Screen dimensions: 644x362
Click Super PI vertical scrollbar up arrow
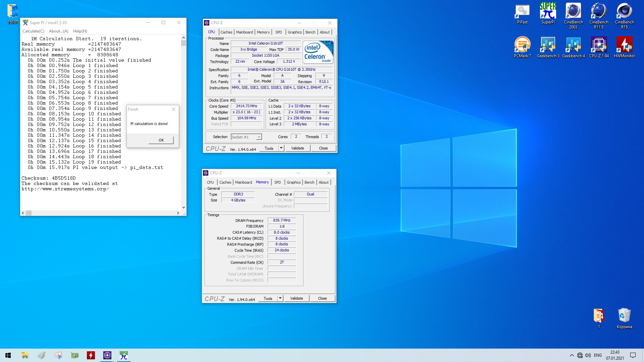tap(183, 38)
